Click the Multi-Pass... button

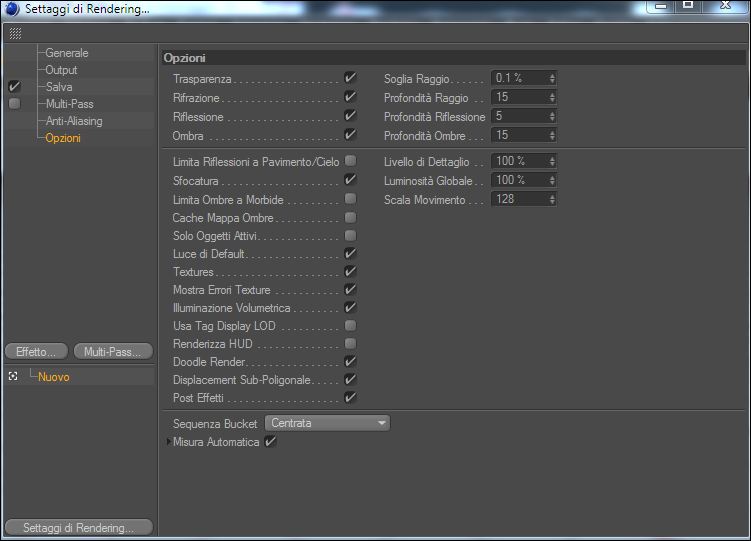pos(114,352)
